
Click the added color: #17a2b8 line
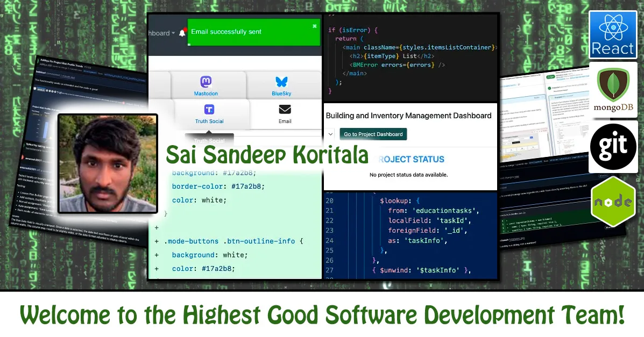coord(203,269)
